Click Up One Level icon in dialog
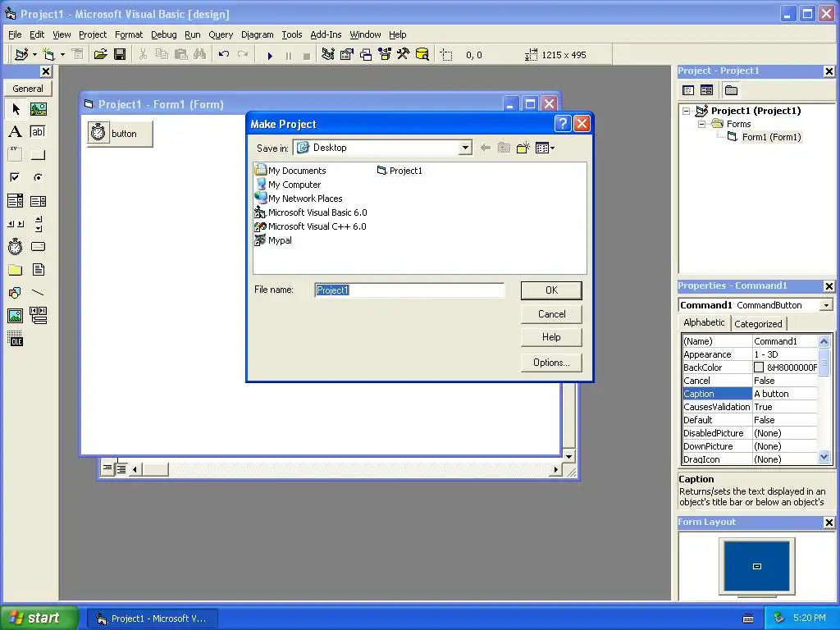The width and height of the screenshot is (840, 630). pyautogui.click(x=504, y=148)
